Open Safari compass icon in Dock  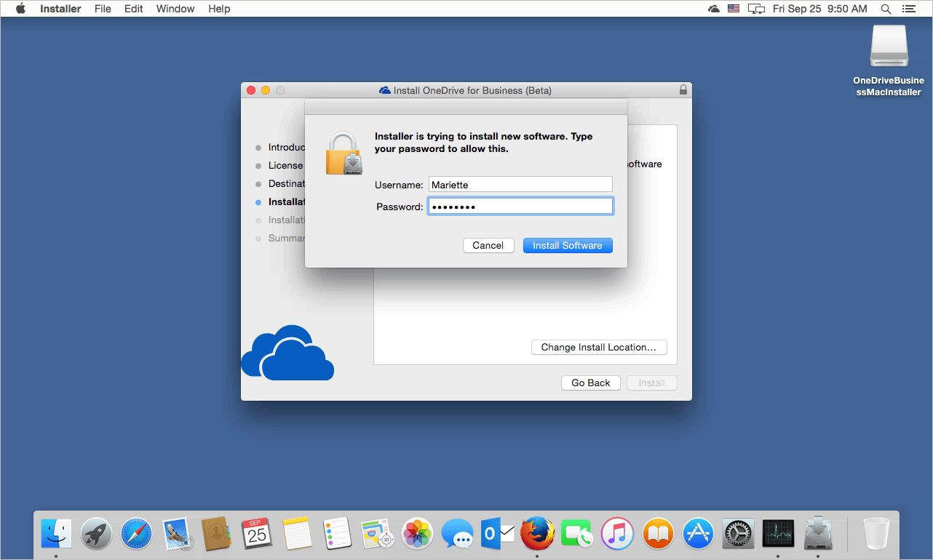(x=136, y=535)
